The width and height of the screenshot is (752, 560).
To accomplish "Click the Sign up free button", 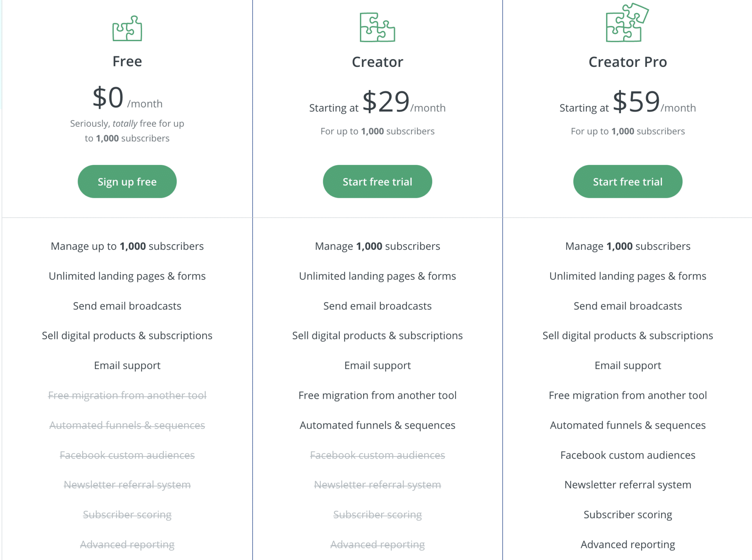I will tap(127, 181).
